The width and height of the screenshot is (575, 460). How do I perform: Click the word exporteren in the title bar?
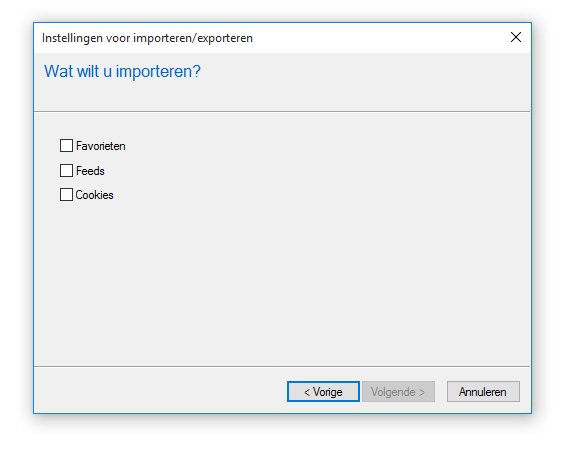225,38
